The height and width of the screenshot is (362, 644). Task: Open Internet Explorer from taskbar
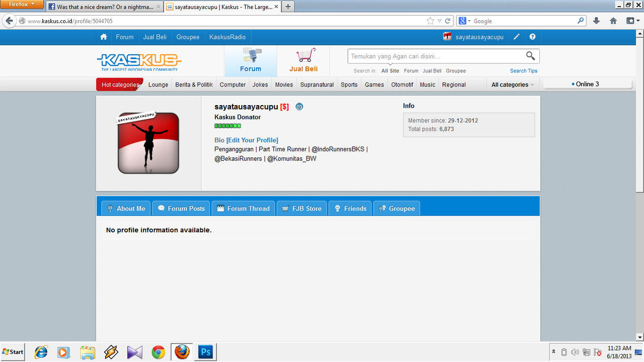pyautogui.click(x=41, y=352)
